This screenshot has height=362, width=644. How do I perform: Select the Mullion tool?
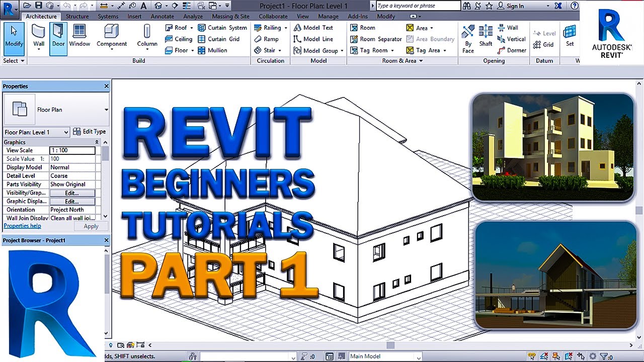(x=212, y=50)
